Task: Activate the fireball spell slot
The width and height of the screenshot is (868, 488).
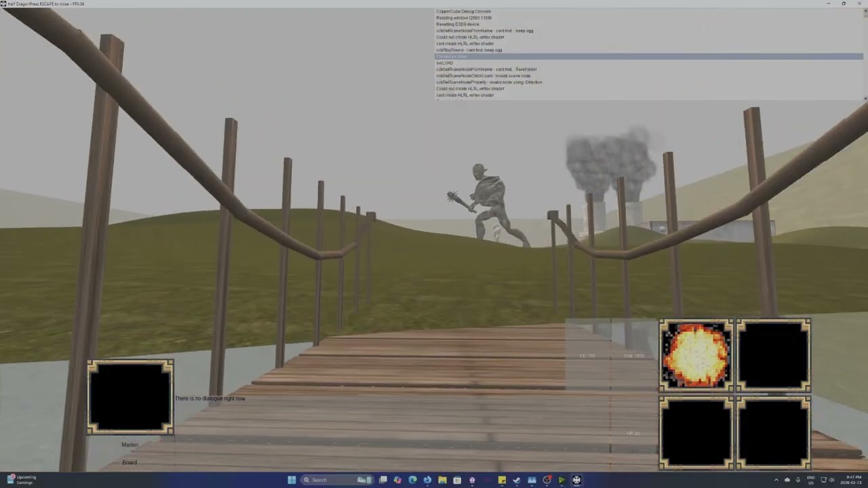Action: (696, 355)
